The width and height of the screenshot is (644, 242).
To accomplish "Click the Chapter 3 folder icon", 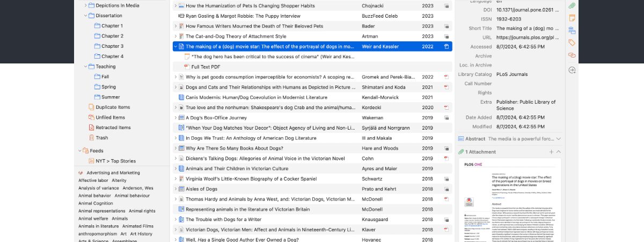I will [x=97, y=46].
